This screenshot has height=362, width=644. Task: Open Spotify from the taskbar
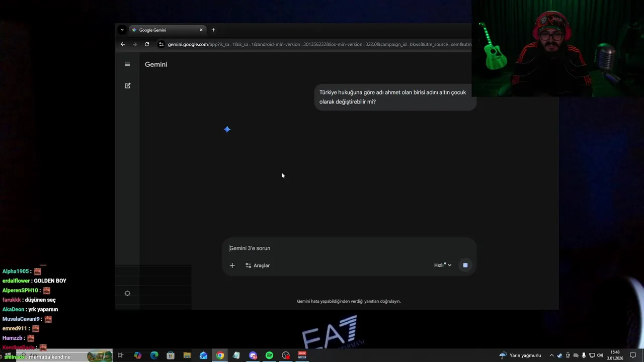pyautogui.click(x=269, y=355)
